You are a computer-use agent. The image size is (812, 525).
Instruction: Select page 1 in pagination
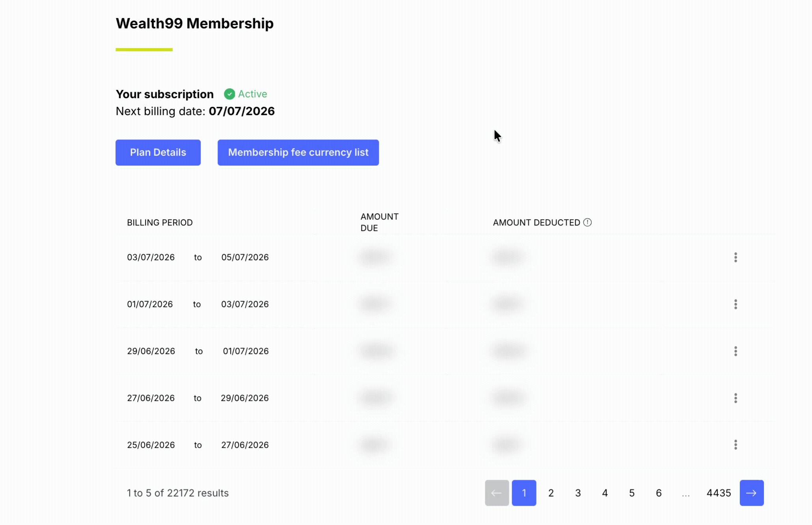(x=524, y=493)
